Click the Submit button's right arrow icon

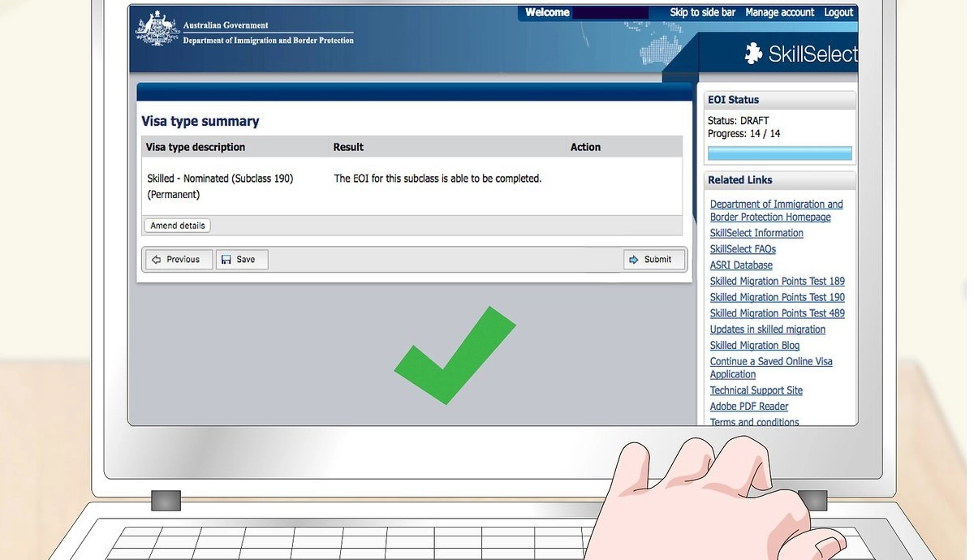click(x=634, y=260)
